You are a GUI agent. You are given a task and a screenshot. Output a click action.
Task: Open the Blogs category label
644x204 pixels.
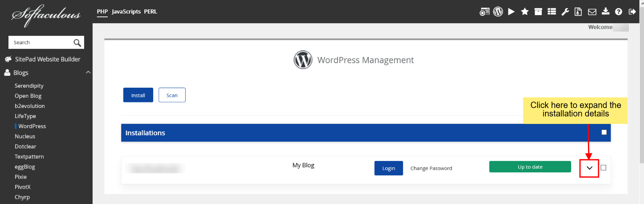[x=21, y=73]
